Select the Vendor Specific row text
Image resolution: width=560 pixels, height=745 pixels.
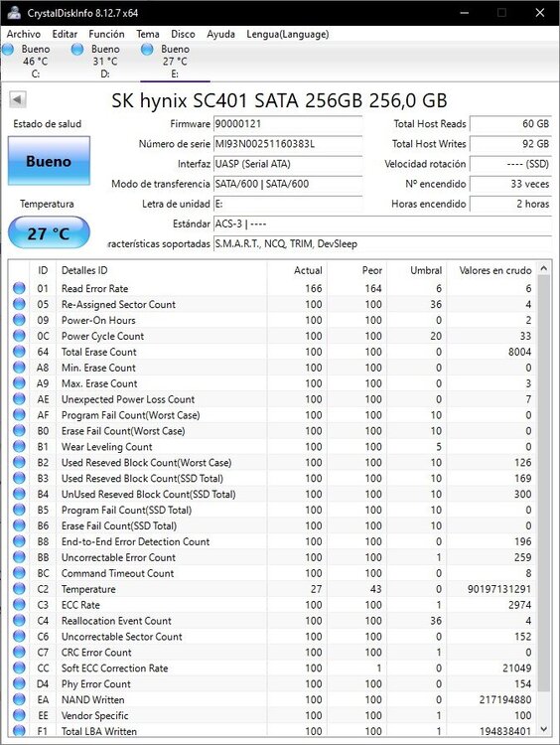[x=95, y=715]
